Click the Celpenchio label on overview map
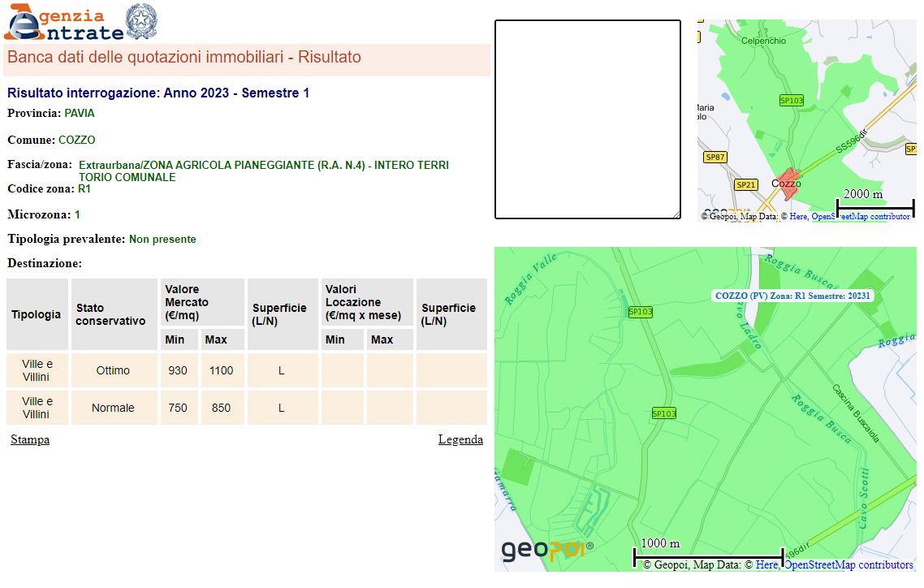924x588 pixels. coord(763,41)
